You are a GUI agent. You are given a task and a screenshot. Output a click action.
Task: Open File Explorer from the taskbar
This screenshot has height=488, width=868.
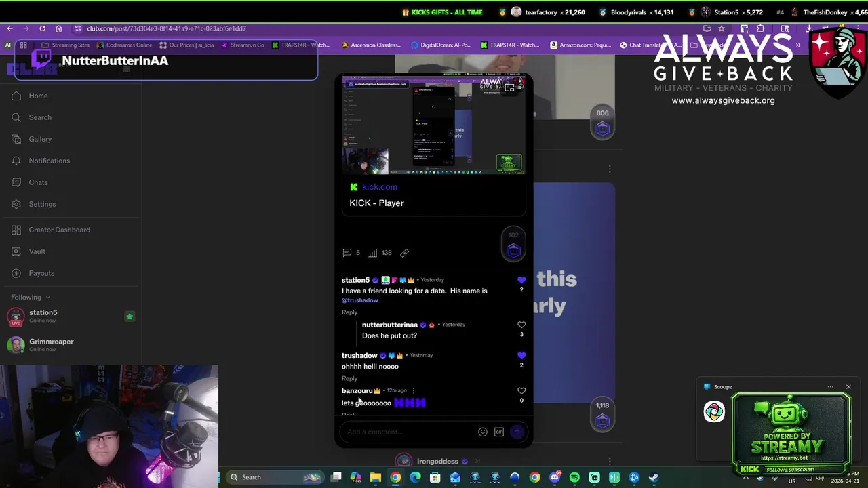(x=375, y=477)
